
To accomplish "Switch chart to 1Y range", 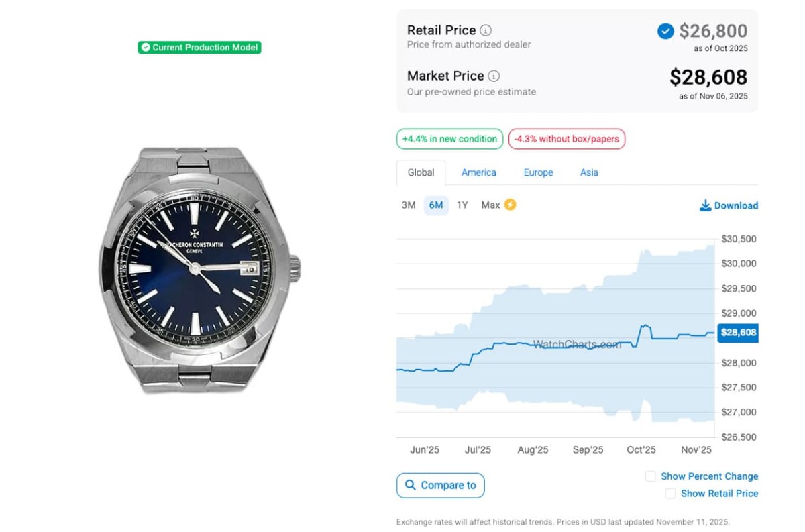I will pos(462,205).
